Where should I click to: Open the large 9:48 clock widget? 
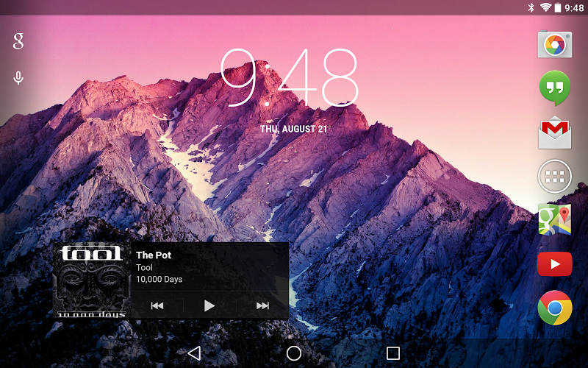pyautogui.click(x=289, y=77)
